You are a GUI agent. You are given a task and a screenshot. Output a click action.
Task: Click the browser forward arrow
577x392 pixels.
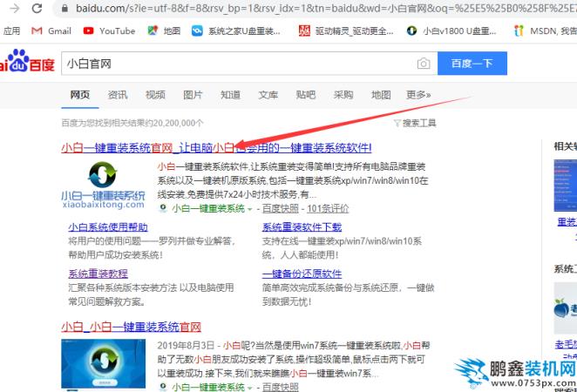pyautogui.click(x=14, y=8)
